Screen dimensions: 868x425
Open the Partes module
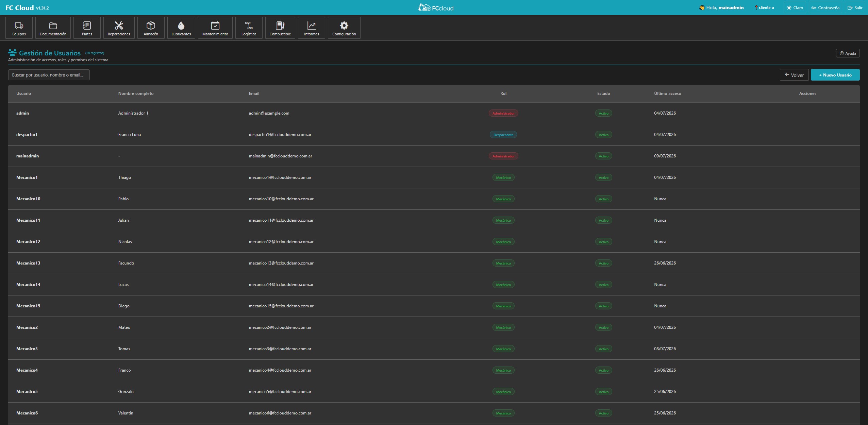pos(87,28)
